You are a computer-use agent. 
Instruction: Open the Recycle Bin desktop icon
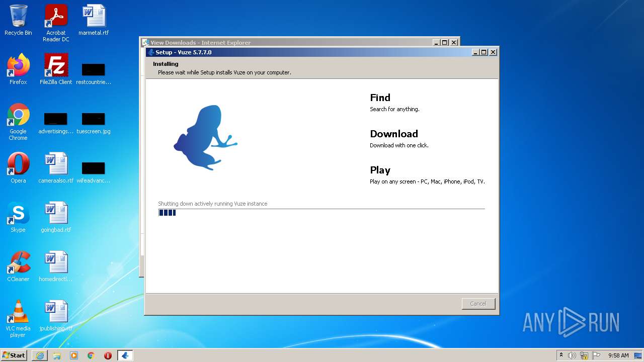pyautogui.click(x=18, y=20)
